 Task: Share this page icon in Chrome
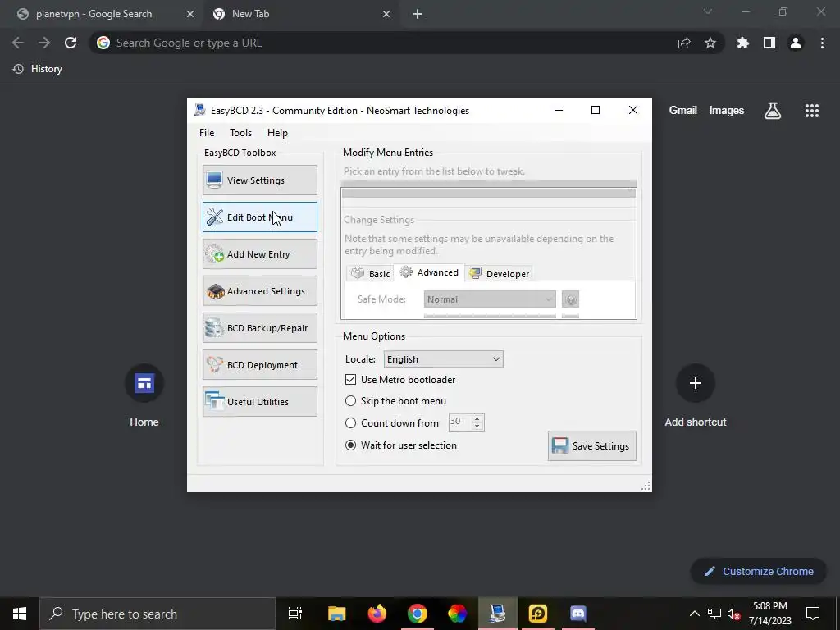click(684, 43)
